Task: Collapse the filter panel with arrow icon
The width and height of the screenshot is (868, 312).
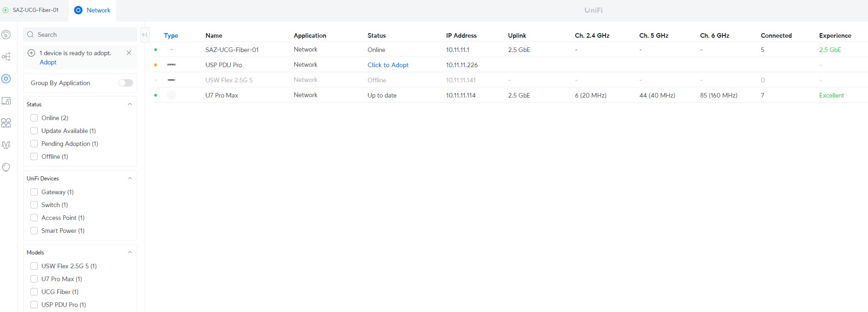Action: point(144,35)
